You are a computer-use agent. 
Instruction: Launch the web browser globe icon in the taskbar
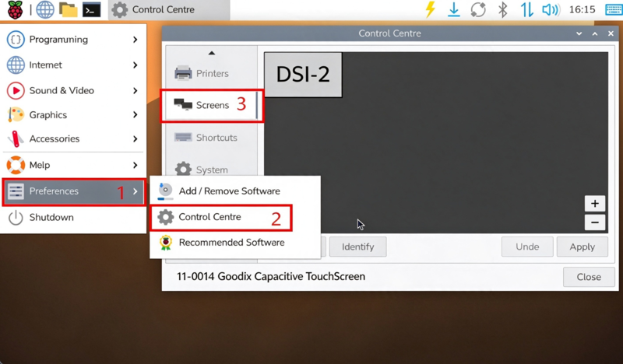[45, 9]
